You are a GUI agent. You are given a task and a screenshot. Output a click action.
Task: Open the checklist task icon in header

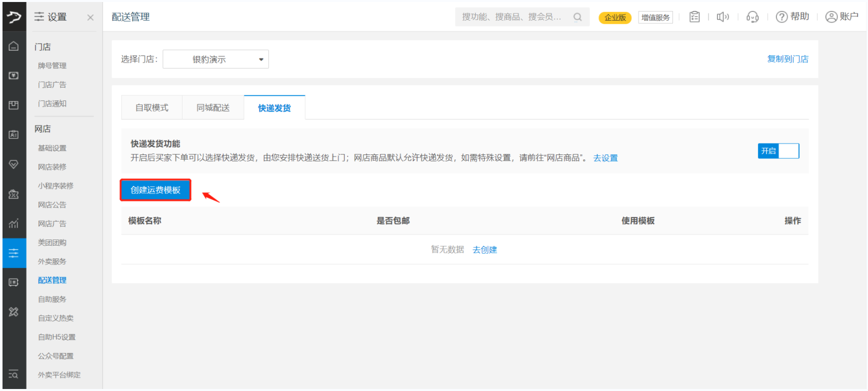click(x=694, y=17)
